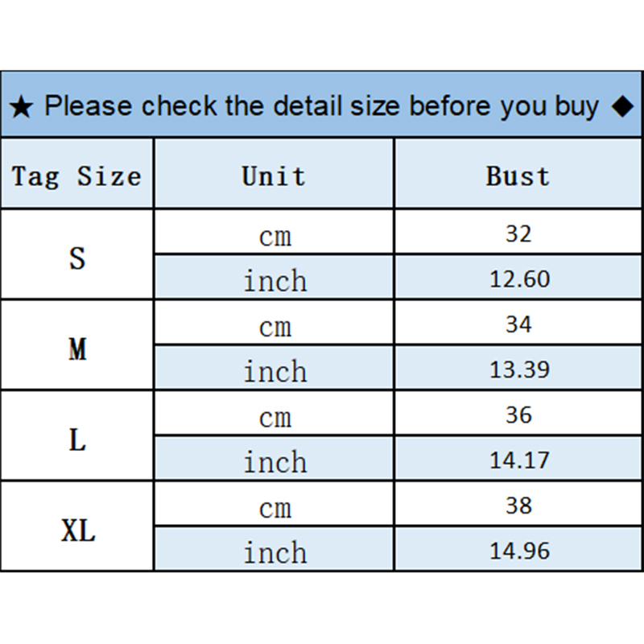Click the bust value 12.60
644x644 pixels.
coord(519,279)
